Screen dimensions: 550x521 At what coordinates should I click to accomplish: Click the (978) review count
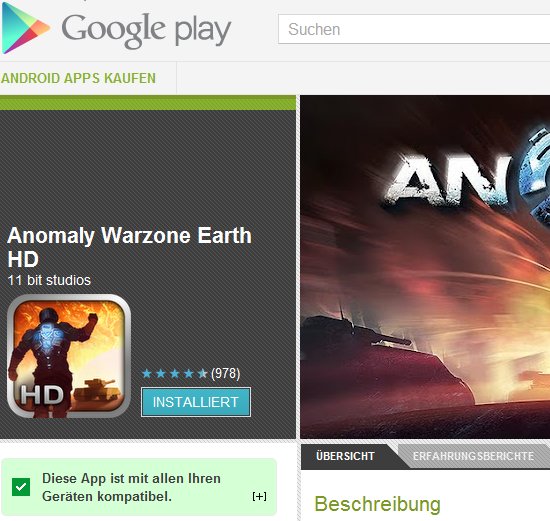click(x=225, y=373)
